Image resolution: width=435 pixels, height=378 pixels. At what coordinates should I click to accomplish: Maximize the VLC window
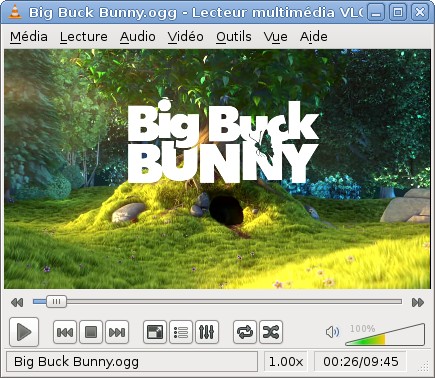coord(398,13)
